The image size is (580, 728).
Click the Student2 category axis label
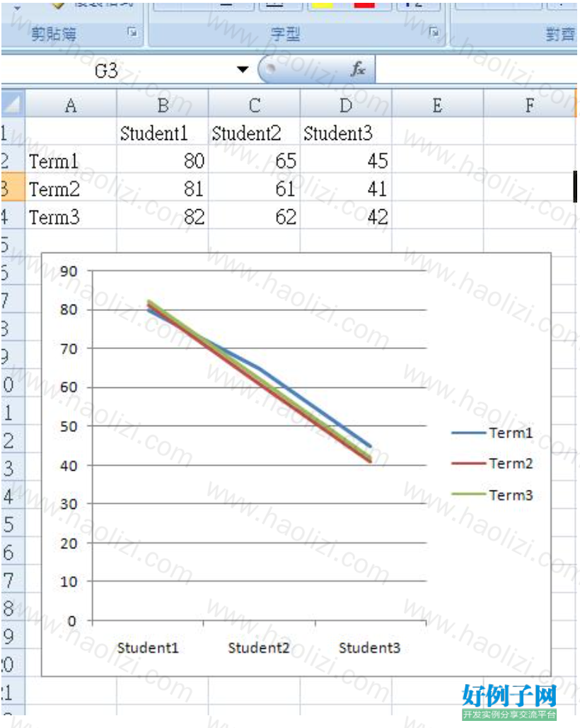click(259, 647)
